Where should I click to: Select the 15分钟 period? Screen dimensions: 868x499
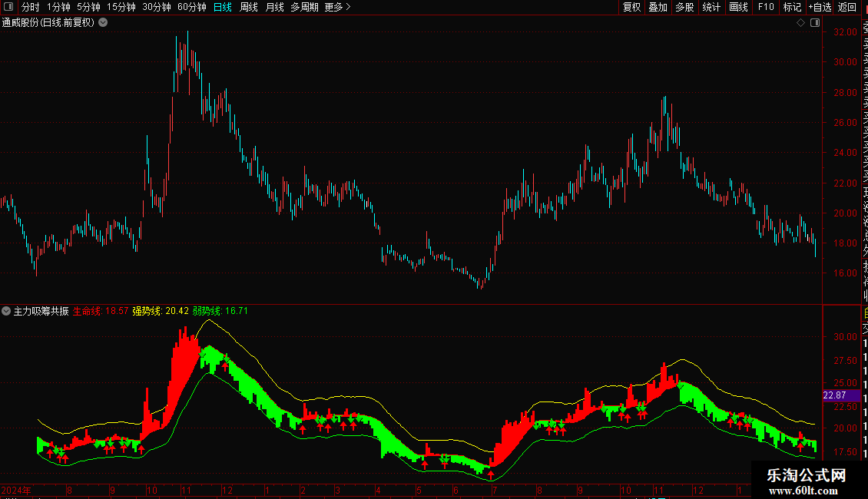tap(121, 7)
